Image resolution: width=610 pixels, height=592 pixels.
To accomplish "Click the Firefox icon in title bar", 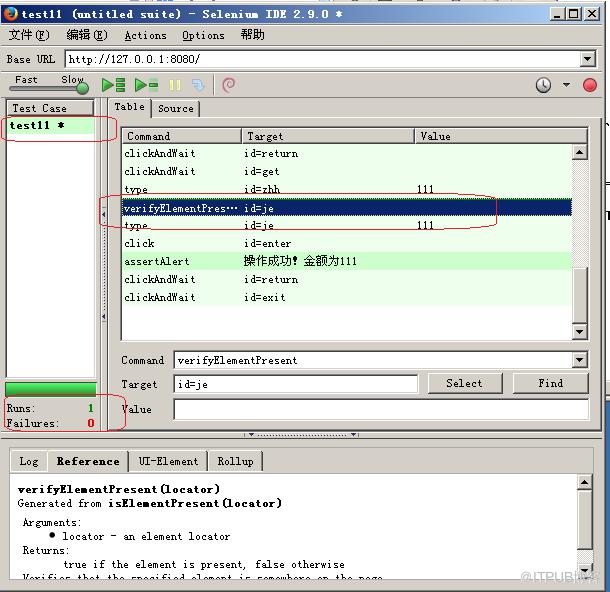I will pyautogui.click(x=11, y=14).
